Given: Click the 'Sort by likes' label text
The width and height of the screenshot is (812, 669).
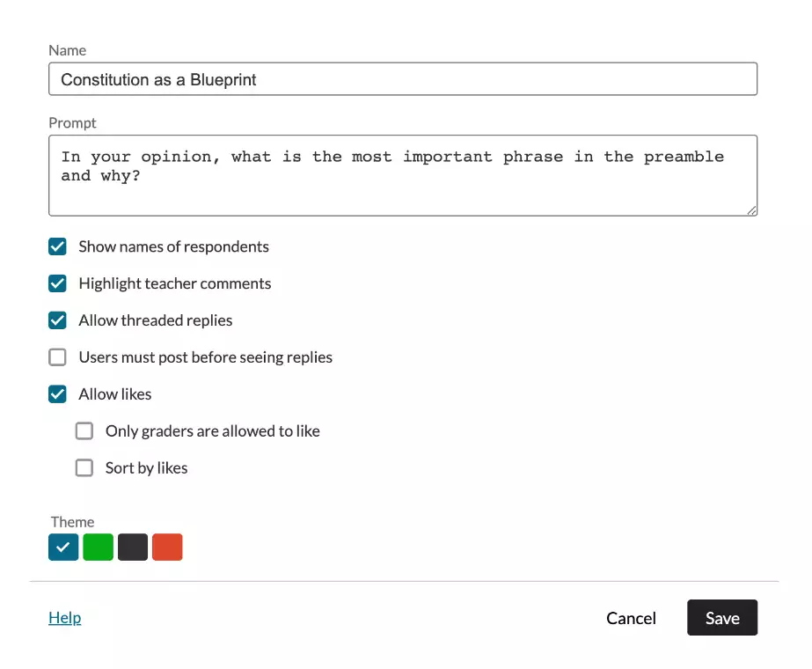Looking at the screenshot, I should tap(147, 468).
